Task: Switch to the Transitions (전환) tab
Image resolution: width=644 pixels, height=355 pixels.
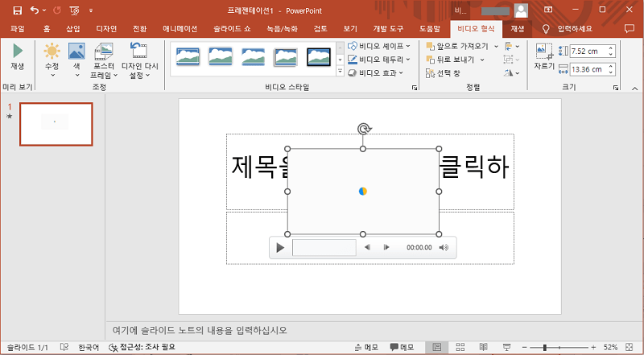Action: pyautogui.click(x=139, y=29)
